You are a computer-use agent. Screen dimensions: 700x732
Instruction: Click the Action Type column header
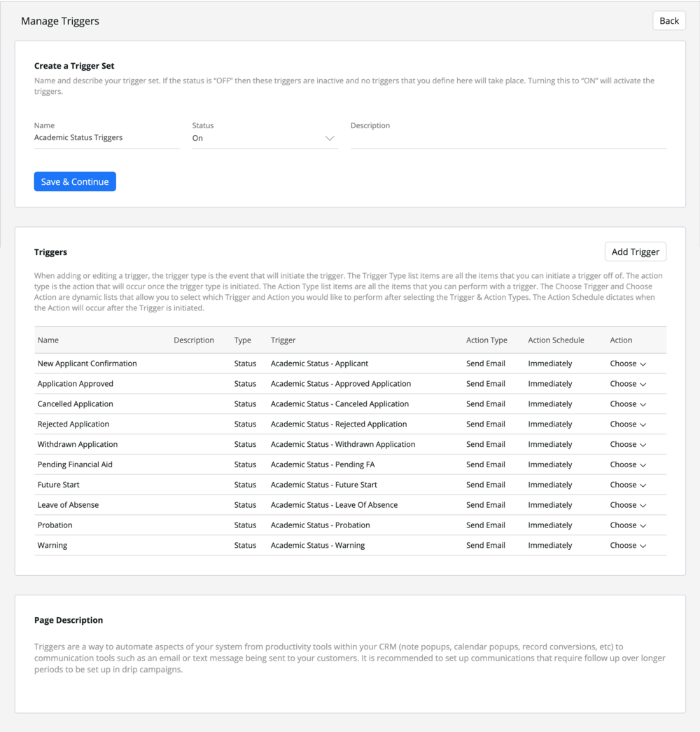pos(486,340)
